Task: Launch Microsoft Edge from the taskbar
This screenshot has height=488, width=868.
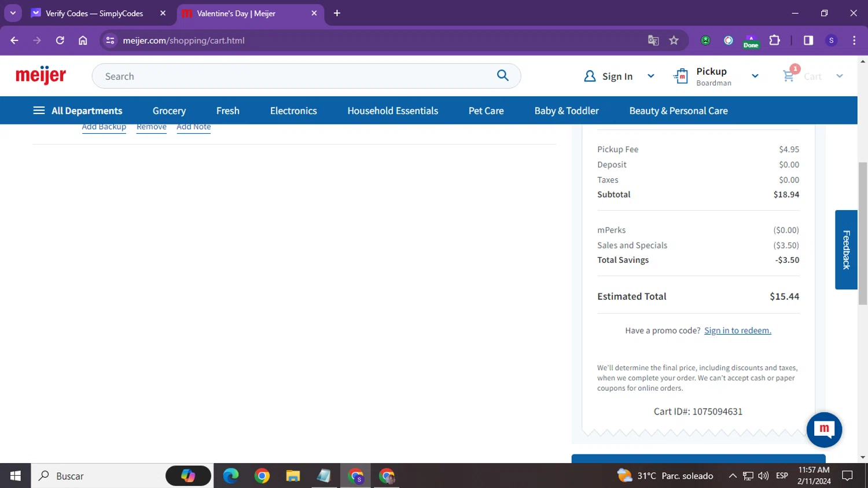Action: point(231,476)
